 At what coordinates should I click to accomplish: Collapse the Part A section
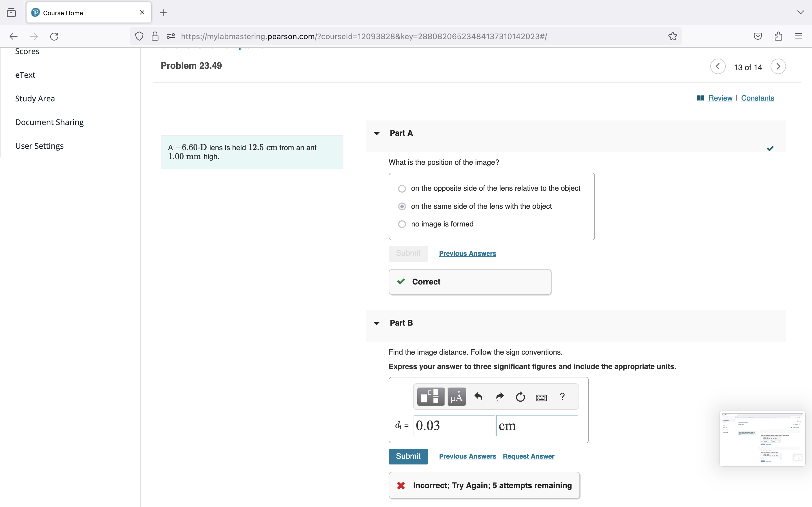click(x=376, y=133)
